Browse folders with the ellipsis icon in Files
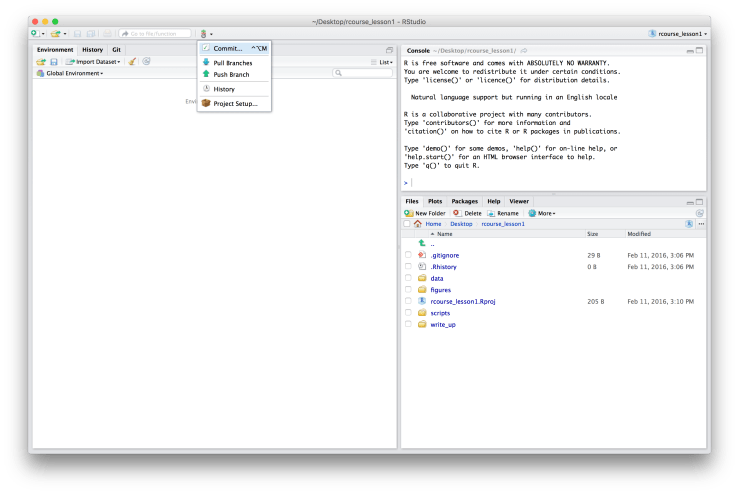Screen dimensions: 739x494 click(701, 224)
